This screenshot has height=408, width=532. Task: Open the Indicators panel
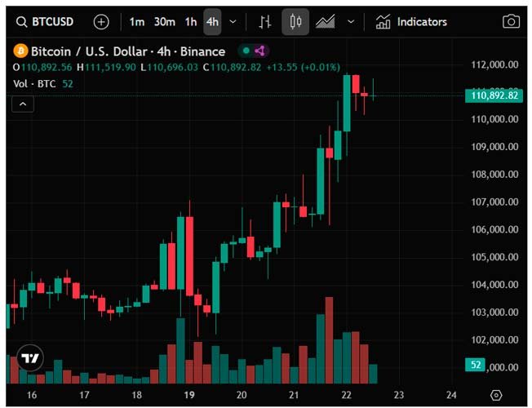(x=411, y=22)
